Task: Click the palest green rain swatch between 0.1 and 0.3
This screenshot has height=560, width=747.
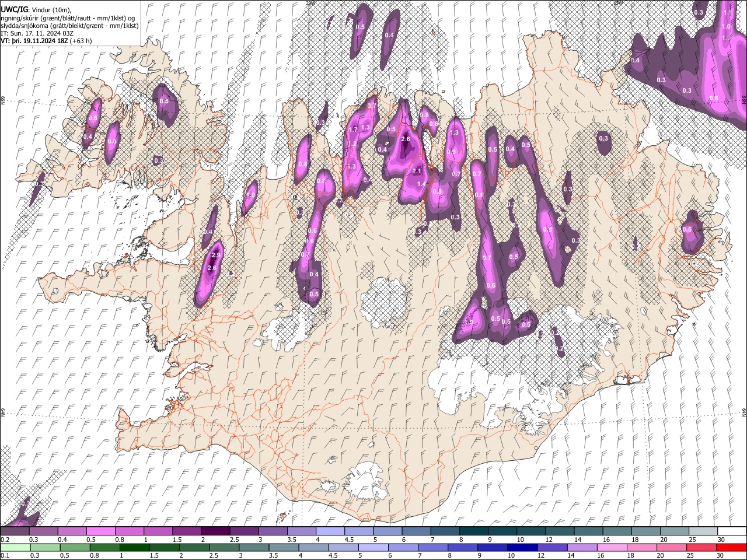Action: point(15,548)
